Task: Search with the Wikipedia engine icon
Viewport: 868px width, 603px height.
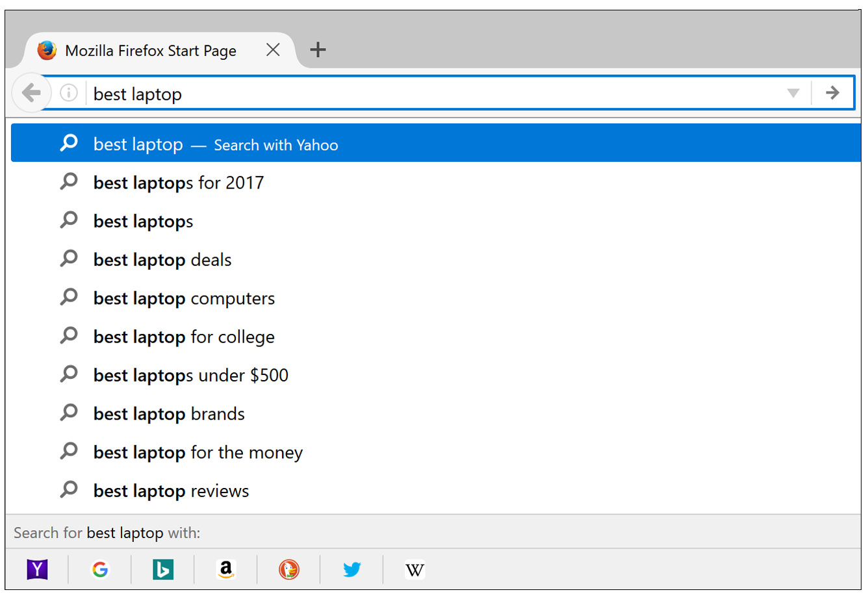Action: click(x=415, y=570)
